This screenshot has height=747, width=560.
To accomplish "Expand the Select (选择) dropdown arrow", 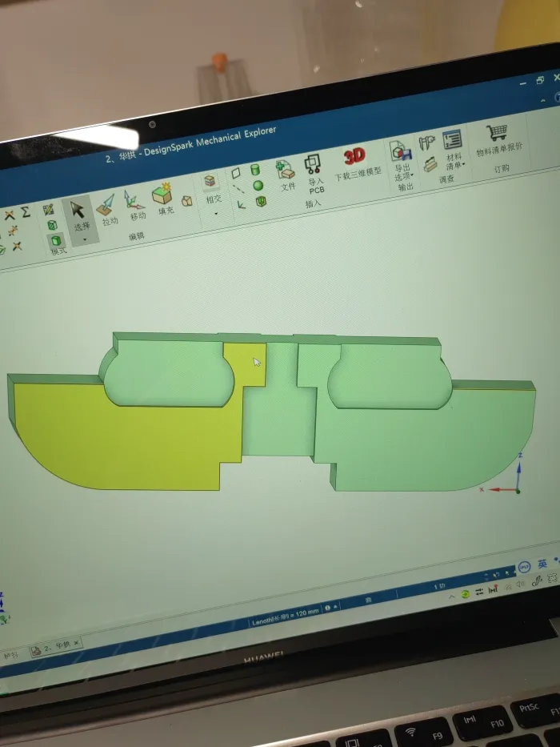I will [84, 239].
